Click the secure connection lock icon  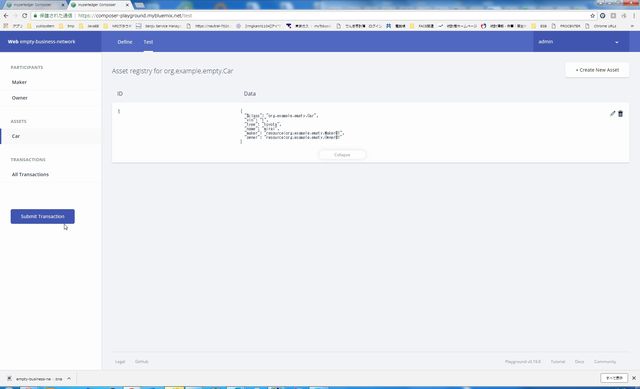click(x=36, y=16)
